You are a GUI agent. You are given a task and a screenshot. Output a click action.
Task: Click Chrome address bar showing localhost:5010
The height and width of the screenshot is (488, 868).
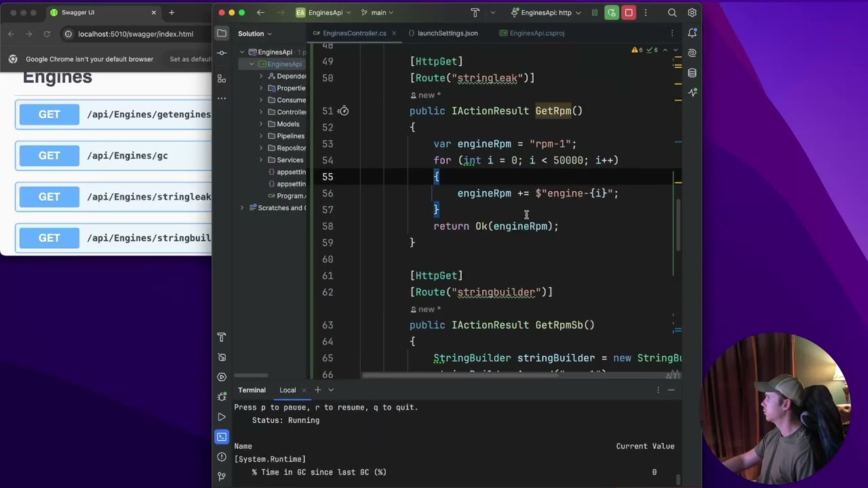[x=136, y=34]
